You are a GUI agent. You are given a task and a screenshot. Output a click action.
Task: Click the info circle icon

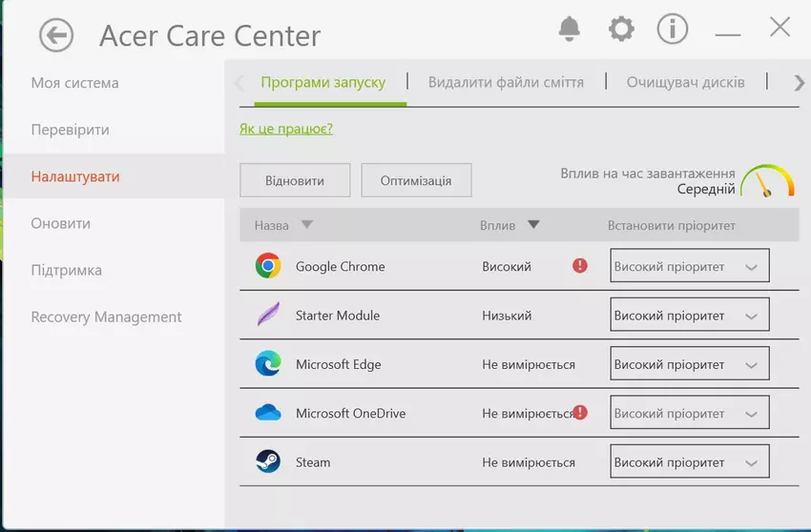(673, 30)
